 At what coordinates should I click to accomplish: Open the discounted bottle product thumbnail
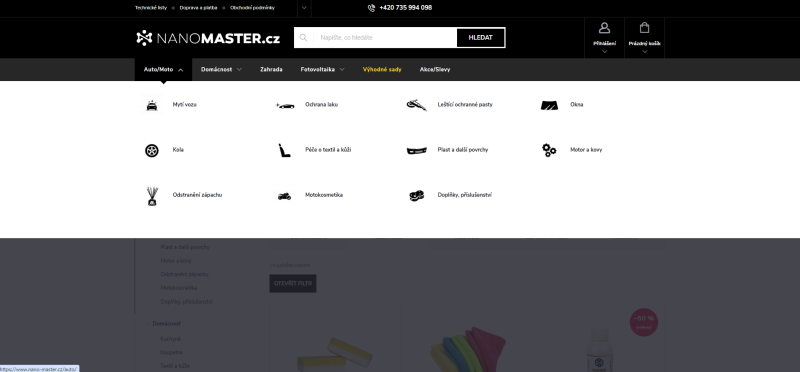coord(599,351)
